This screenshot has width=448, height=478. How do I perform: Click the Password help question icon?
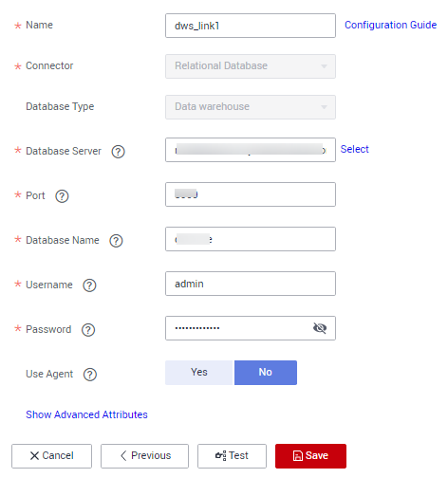pos(88,330)
